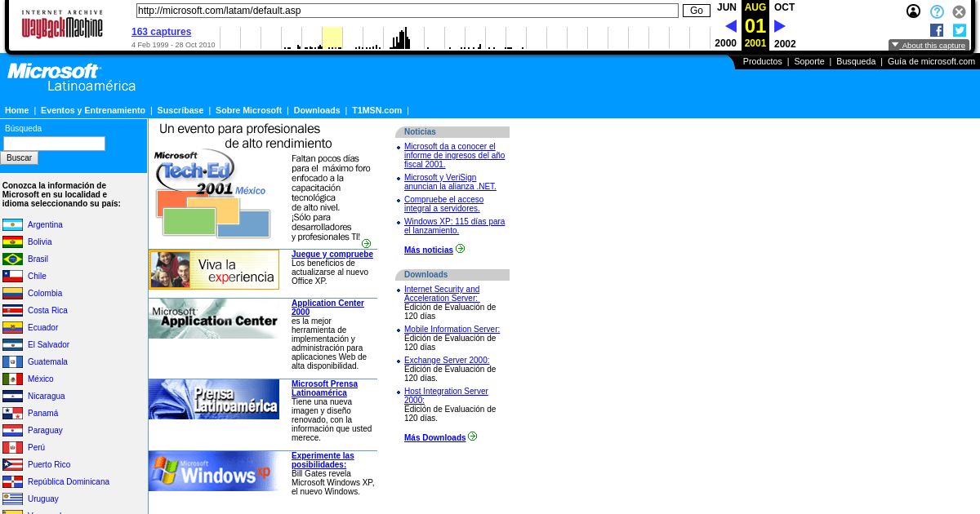Click the Colombia flag icon
This screenshot has width=980, height=514.
point(12,293)
